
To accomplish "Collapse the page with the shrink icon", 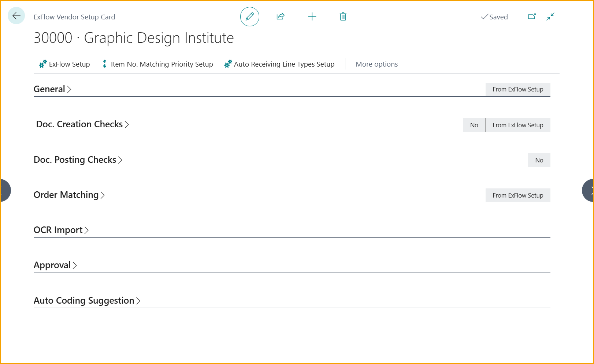I will click(550, 16).
